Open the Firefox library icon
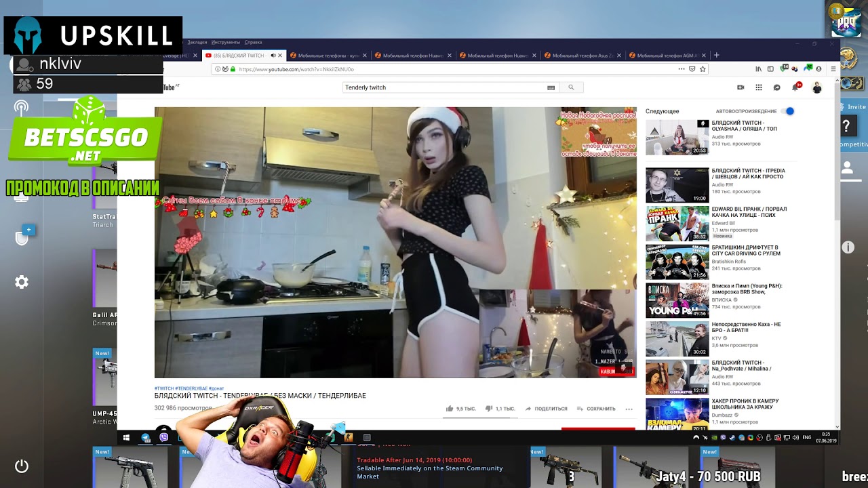This screenshot has width=868, height=488. coord(759,69)
